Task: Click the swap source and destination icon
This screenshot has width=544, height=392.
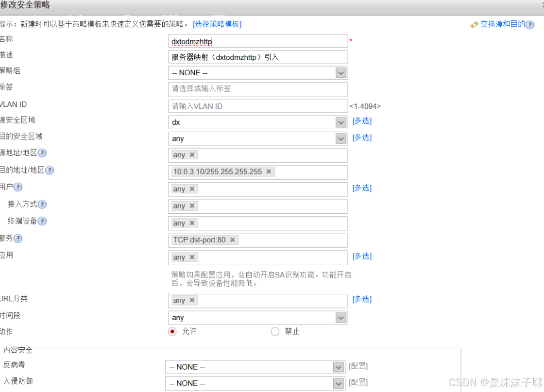Action: pos(474,25)
